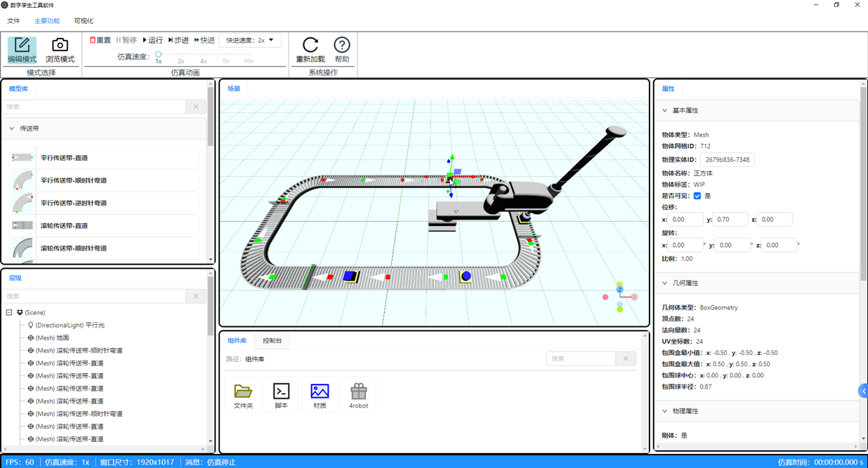The height and width of the screenshot is (468, 868).
Task: Switch to 编辑模式 edit mode
Action: point(22,50)
